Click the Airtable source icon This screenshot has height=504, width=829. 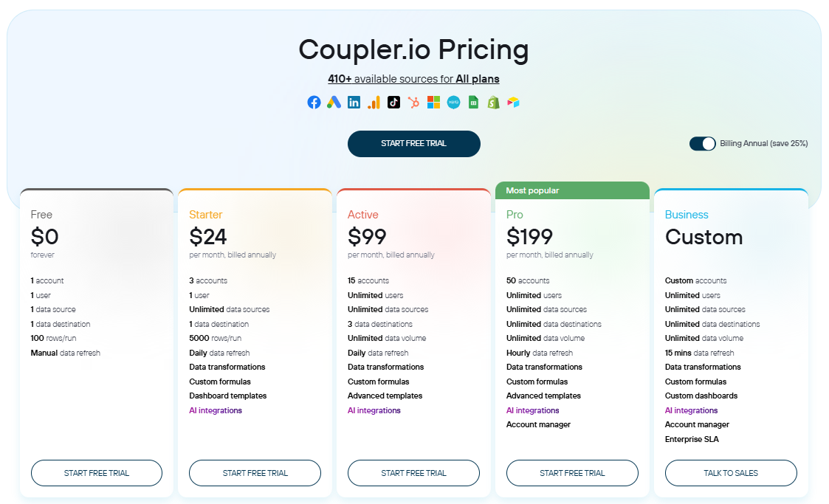[x=513, y=103]
